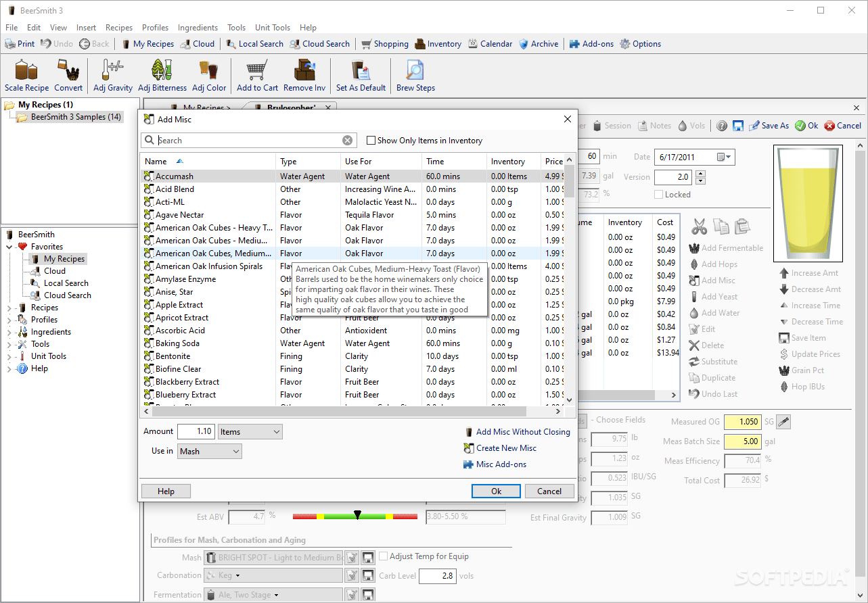The image size is (868, 603).
Task: Click the Remove Inv toolbar icon
Action: 304,76
